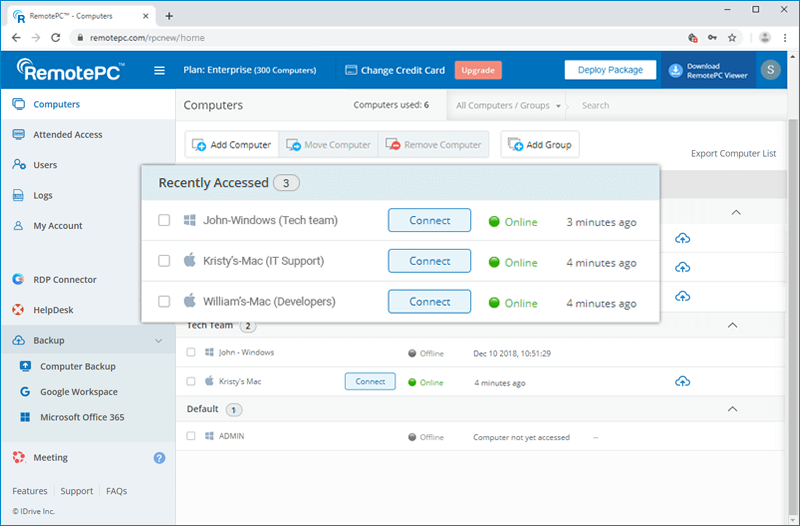Go to Logs in the sidebar

tap(43, 196)
